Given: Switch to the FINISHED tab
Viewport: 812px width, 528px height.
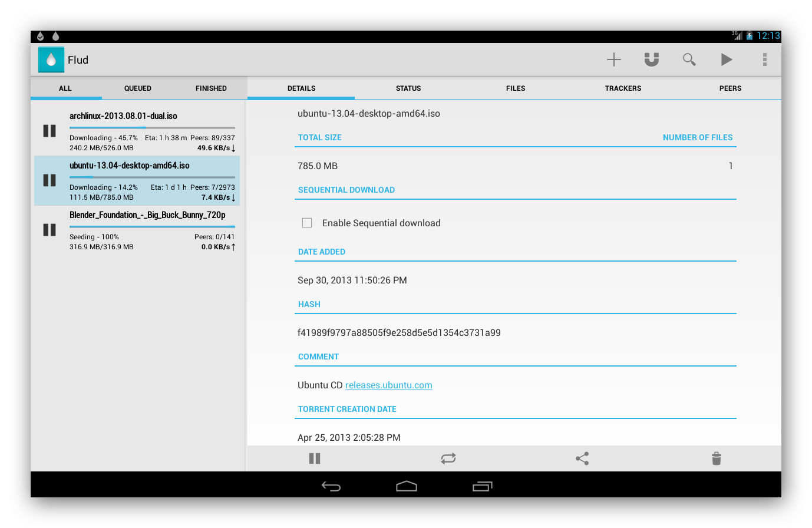Looking at the screenshot, I should pos(211,88).
